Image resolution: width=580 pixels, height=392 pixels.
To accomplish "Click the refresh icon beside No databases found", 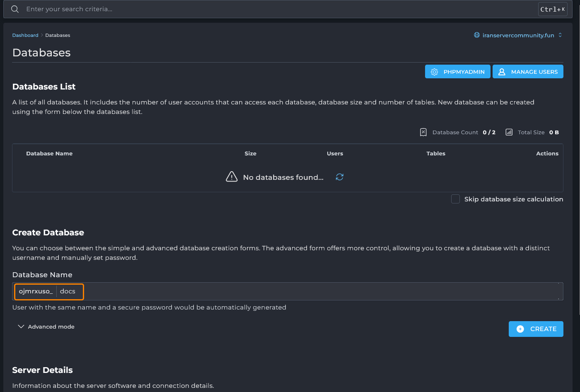I will pyautogui.click(x=340, y=177).
